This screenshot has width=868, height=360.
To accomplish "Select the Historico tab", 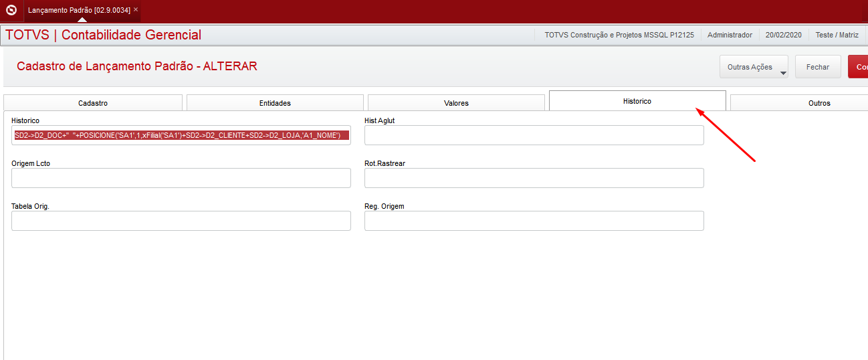I will point(637,101).
